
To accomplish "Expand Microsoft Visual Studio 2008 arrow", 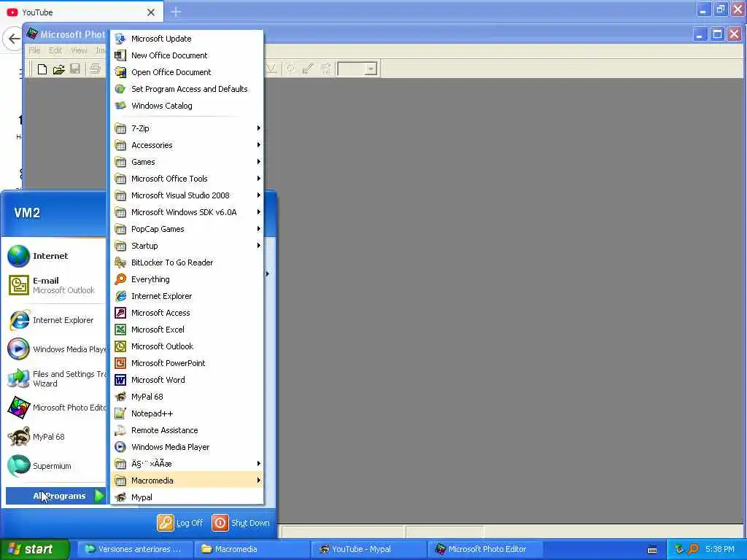I will pos(259,195).
